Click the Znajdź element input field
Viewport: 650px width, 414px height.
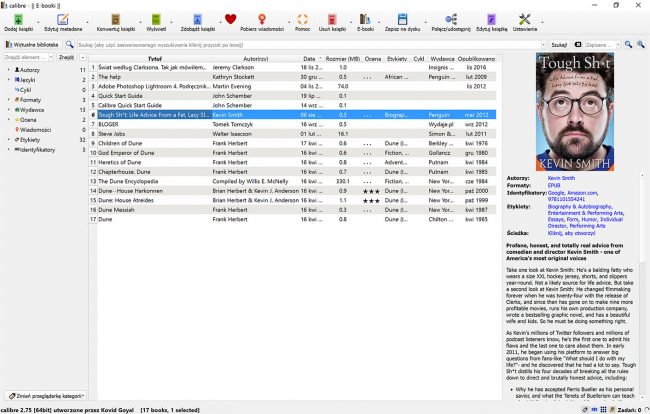(x=27, y=57)
